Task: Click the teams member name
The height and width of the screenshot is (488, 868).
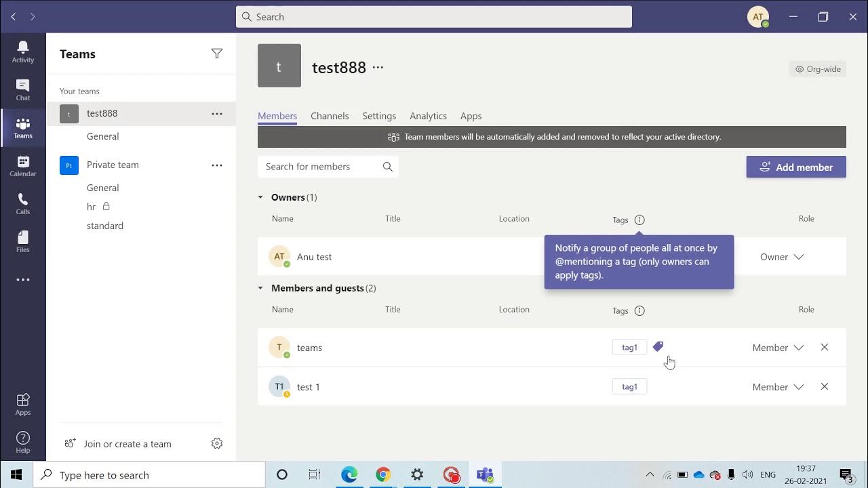Action: click(309, 348)
